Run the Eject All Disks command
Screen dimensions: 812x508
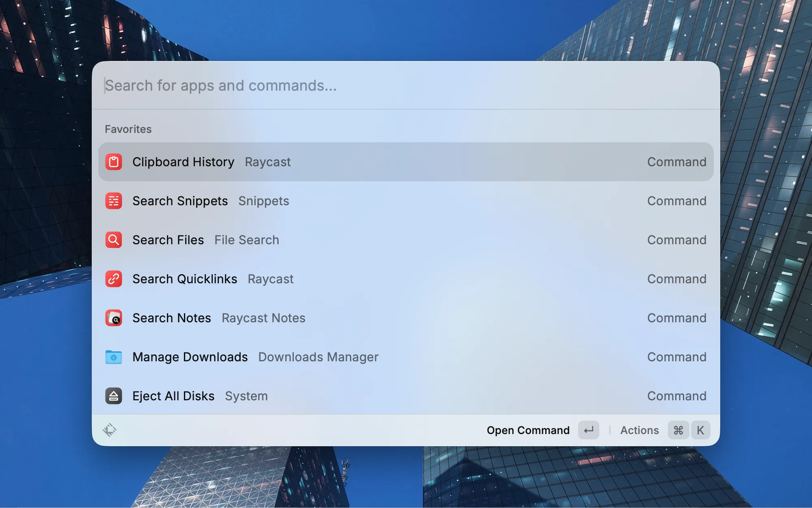pos(406,396)
